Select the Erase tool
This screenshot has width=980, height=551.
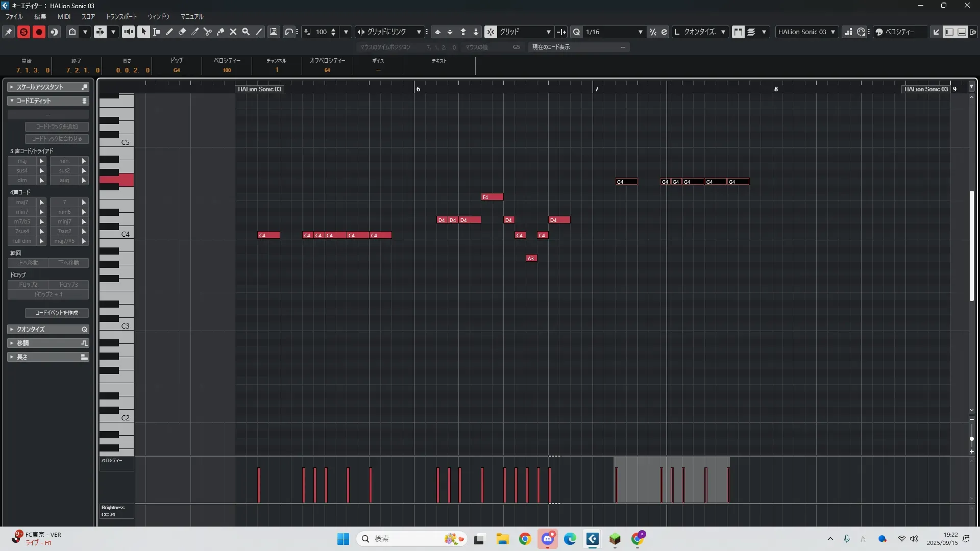[182, 32]
